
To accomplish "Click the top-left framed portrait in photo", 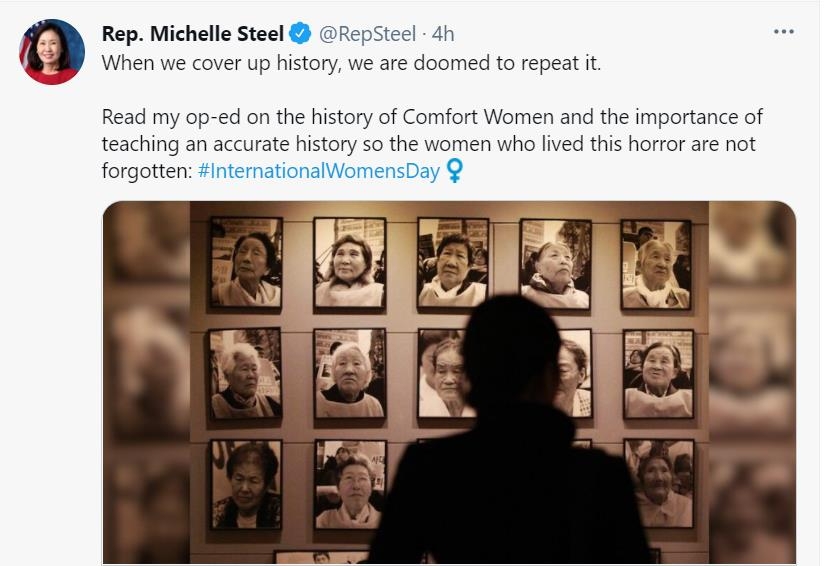I will [246, 262].
